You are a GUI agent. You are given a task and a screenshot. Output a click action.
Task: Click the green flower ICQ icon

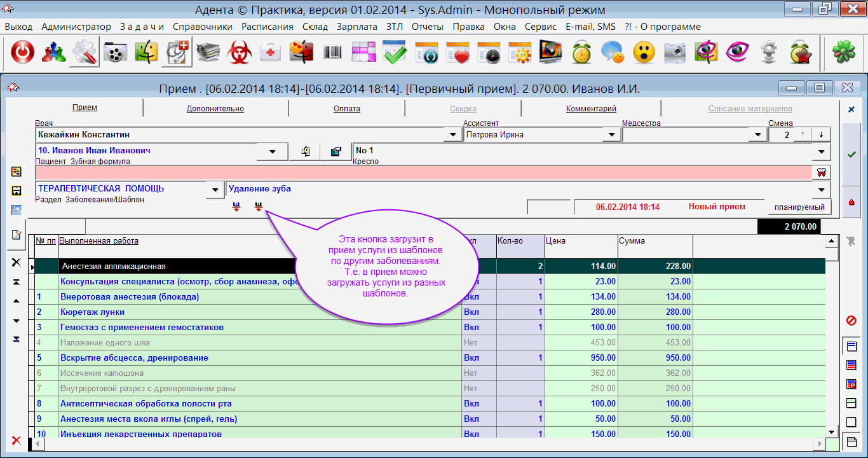[x=843, y=53]
